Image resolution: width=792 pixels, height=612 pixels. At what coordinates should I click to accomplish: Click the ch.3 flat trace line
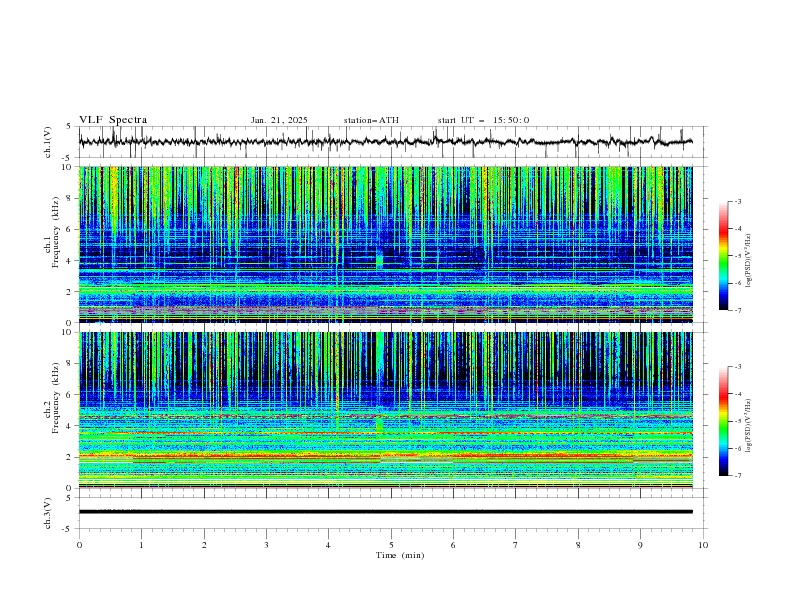point(385,512)
